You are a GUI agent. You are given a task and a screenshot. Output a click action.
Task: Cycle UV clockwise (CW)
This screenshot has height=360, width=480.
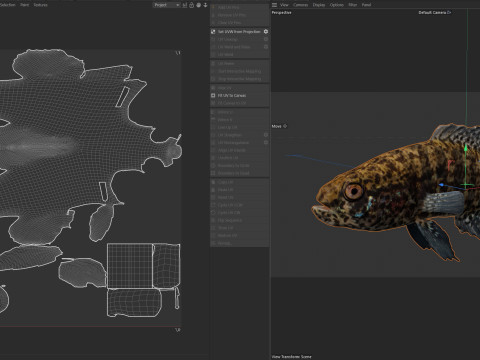click(239, 212)
